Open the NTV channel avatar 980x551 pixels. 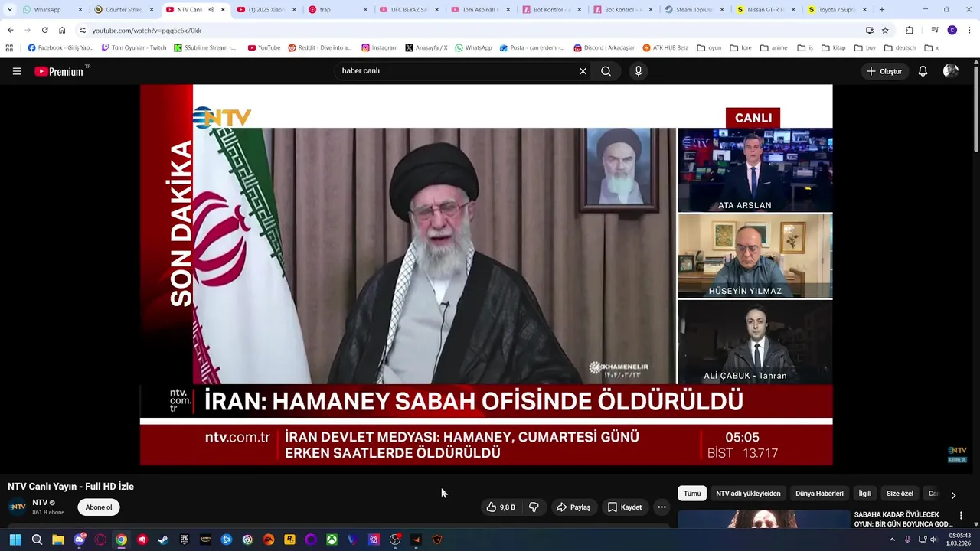(x=17, y=507)
